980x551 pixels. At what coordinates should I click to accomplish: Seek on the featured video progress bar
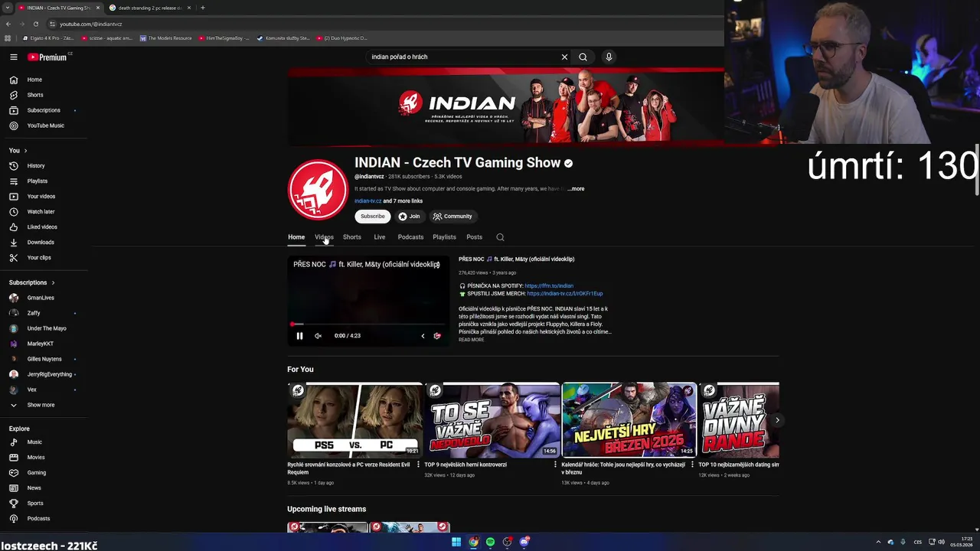[367, 324]
